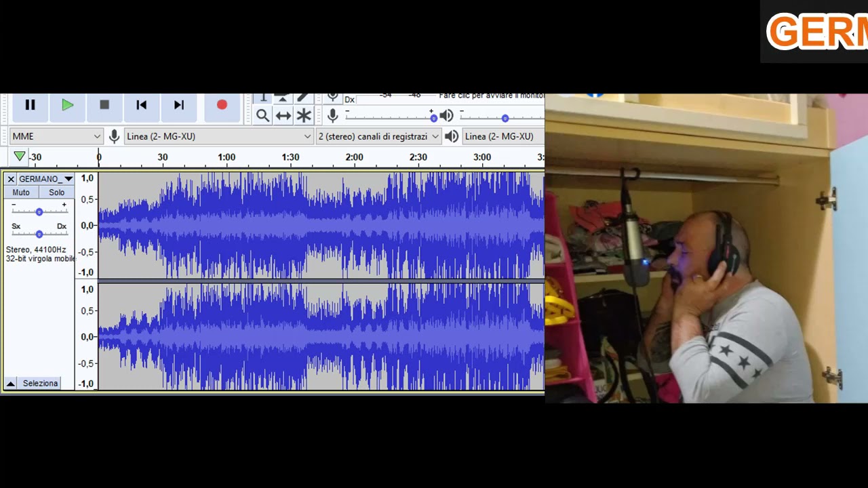Open the GERMANO_ track name menu
Screen dimensions: 868x488
click(x=45, y=179)
